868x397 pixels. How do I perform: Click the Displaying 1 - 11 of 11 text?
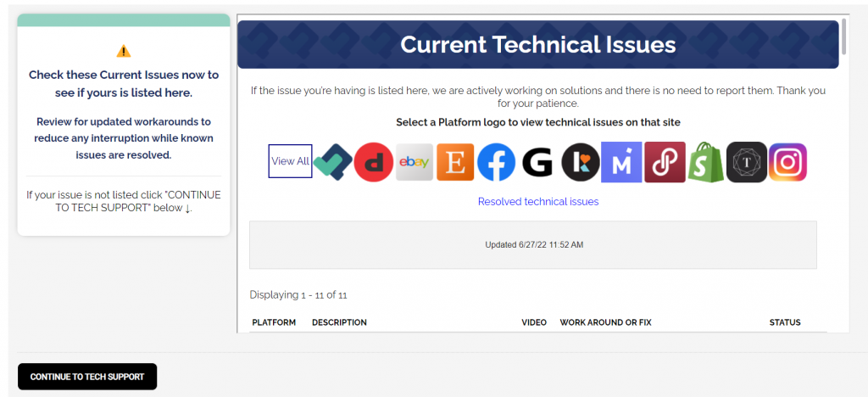point(298,295)
